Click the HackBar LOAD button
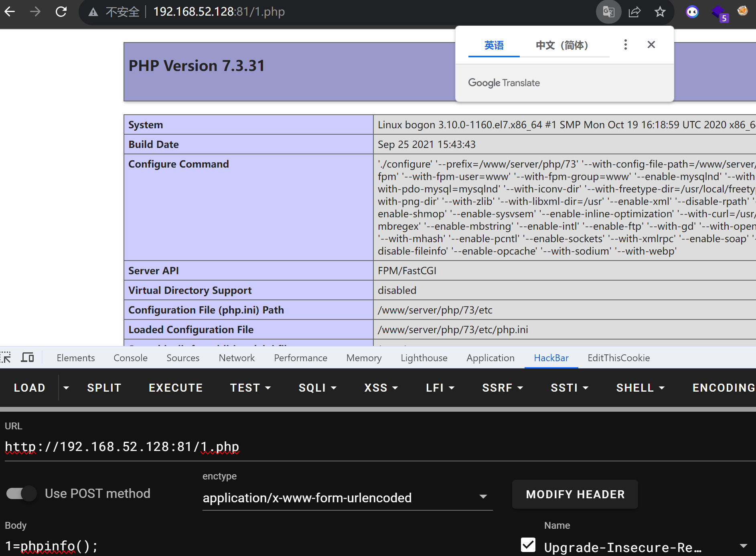This screenshot has height=556, width=756. coord(30,388)
